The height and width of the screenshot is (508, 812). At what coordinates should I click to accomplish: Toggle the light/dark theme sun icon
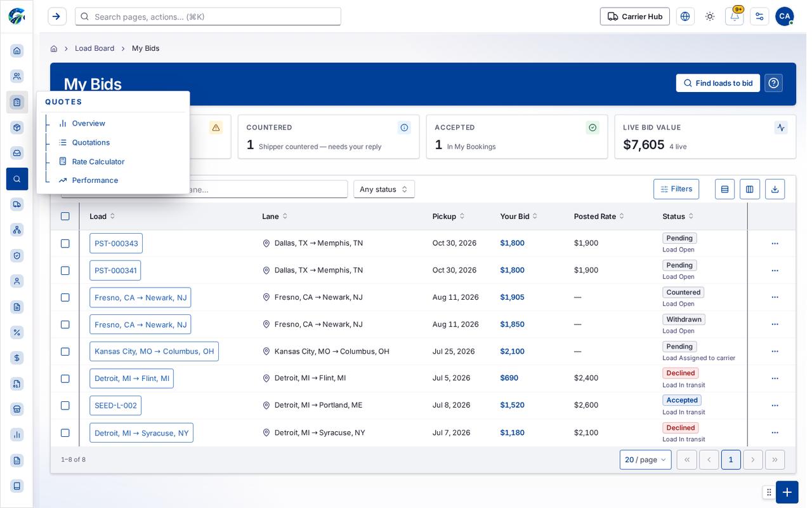tap(710, 17)
